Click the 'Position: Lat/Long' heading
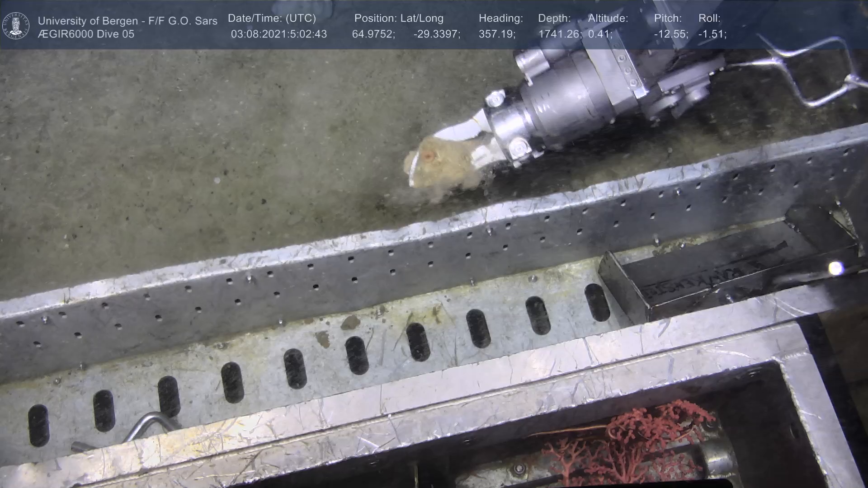The image size is (868, 488). (398, 19)
